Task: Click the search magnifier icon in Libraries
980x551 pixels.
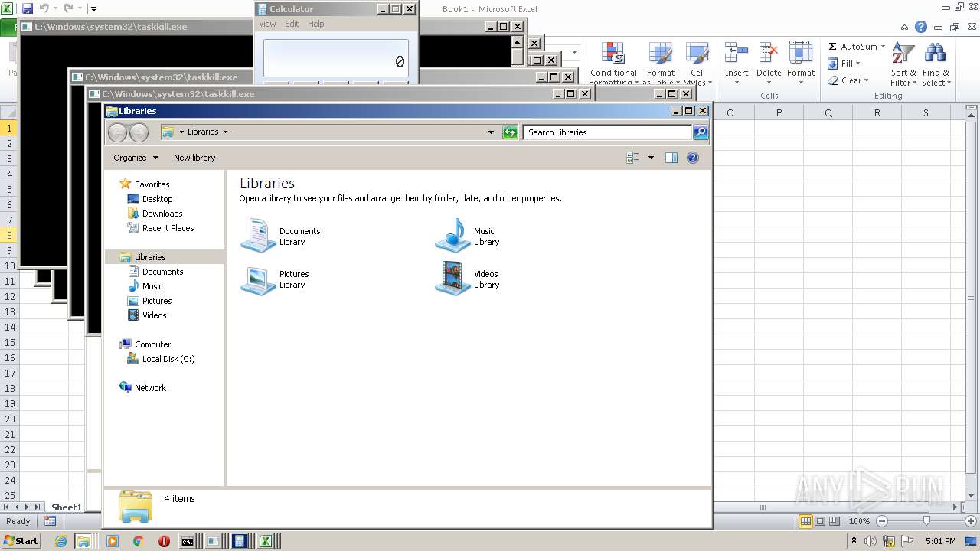Action: tap(700, 132)
